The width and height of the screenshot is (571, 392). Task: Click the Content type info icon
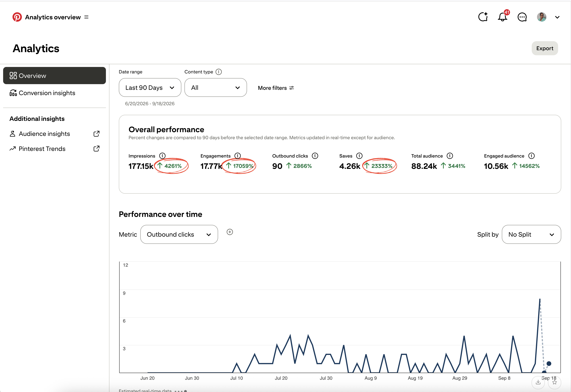click(x=218, y=72)
